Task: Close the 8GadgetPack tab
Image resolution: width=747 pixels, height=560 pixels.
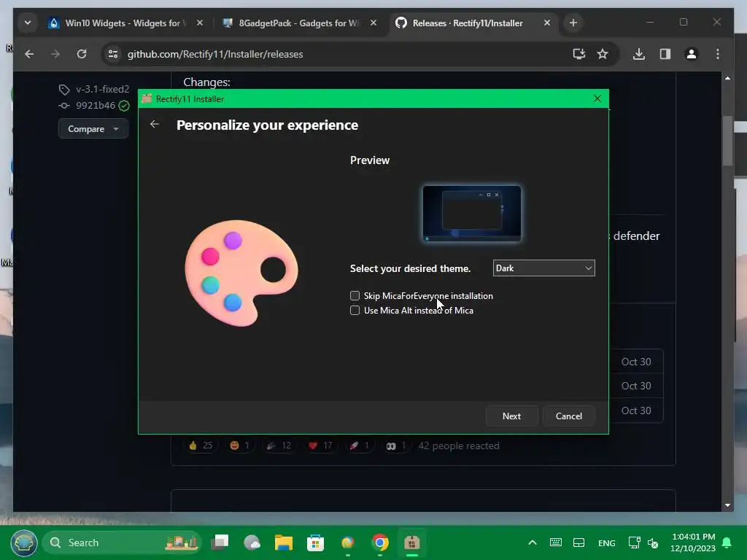Action: [x=373, y=23]
